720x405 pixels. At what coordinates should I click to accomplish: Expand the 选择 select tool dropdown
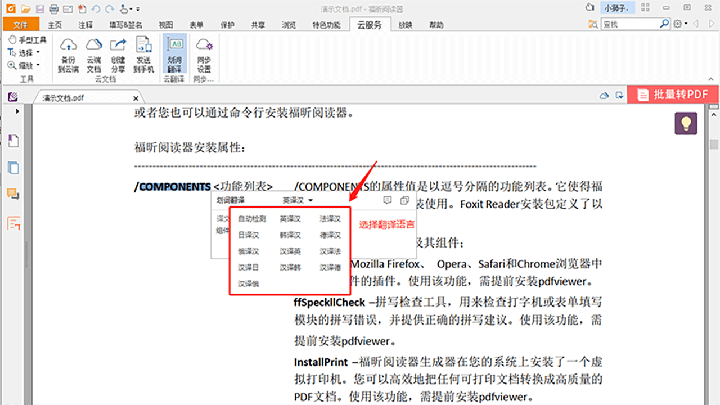[38, 52]
